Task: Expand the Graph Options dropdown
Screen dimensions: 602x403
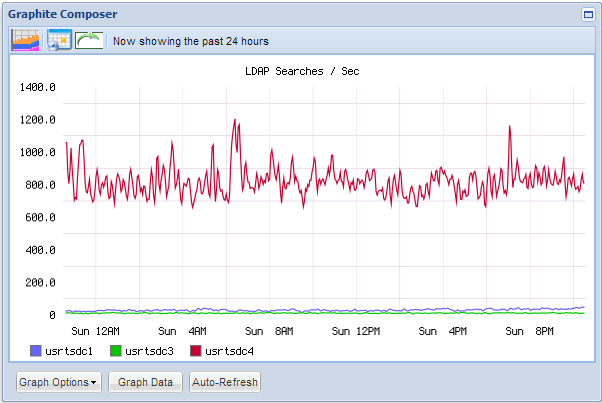Action: click(59, 382)
